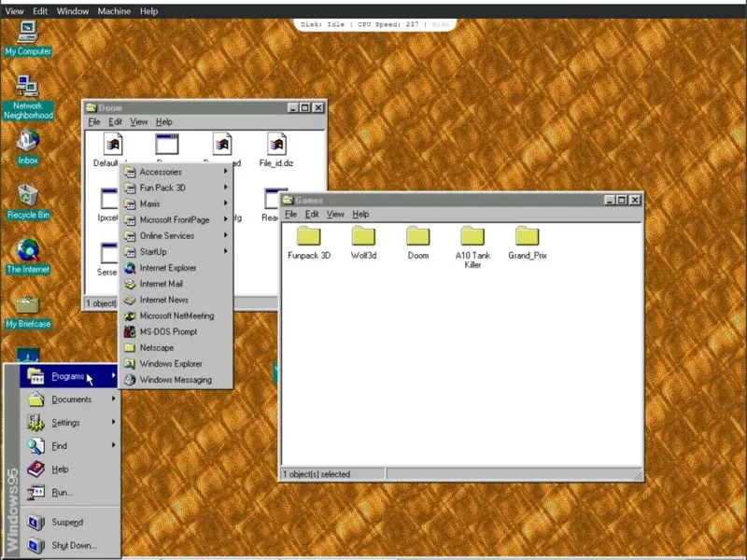Expand Fun Pack 3D submenu
Image resolution: width=747 pixels, height=560 pixels.
pyautogui.click(x=176, y=188)
